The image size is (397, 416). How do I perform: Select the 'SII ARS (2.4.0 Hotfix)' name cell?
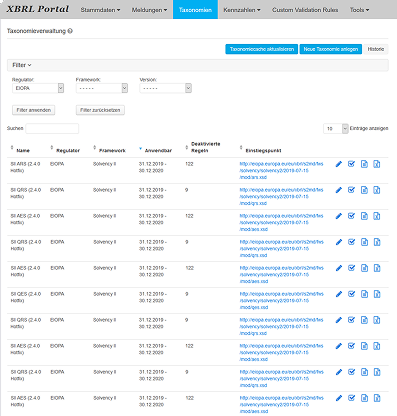(x=25, y=167)
